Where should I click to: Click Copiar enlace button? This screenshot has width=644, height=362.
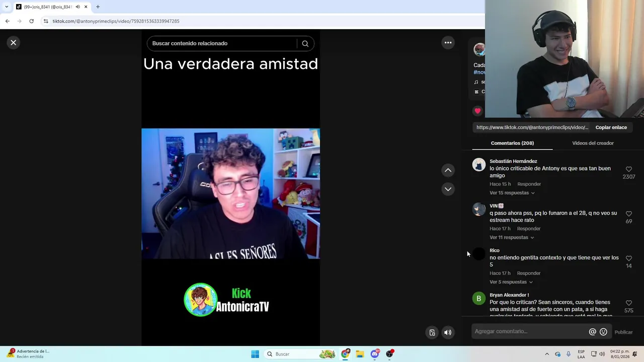pos(611,128)
